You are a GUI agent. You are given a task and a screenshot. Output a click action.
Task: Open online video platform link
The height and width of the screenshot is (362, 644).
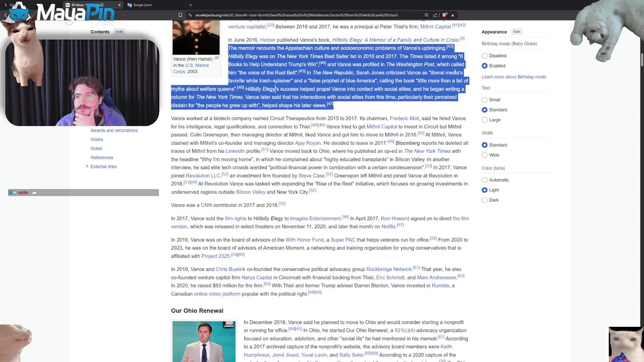[217, 294]
